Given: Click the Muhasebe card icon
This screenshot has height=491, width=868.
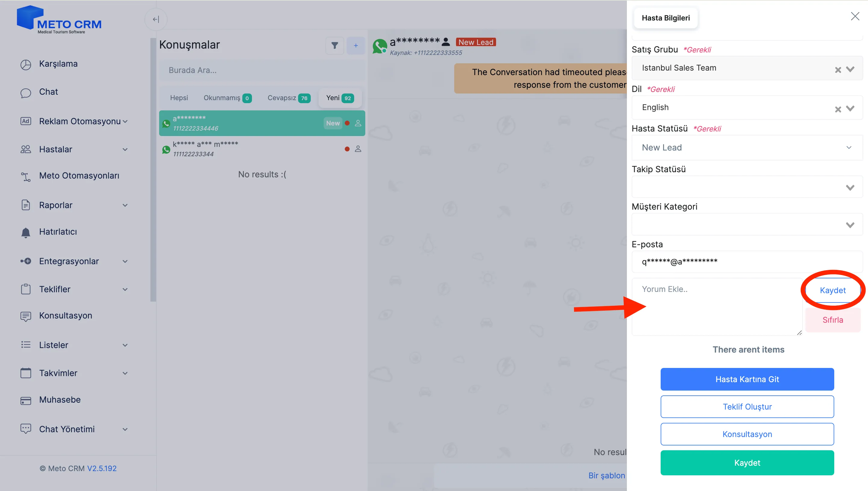Looking at the screenshot, I should [x=26, y=400].
